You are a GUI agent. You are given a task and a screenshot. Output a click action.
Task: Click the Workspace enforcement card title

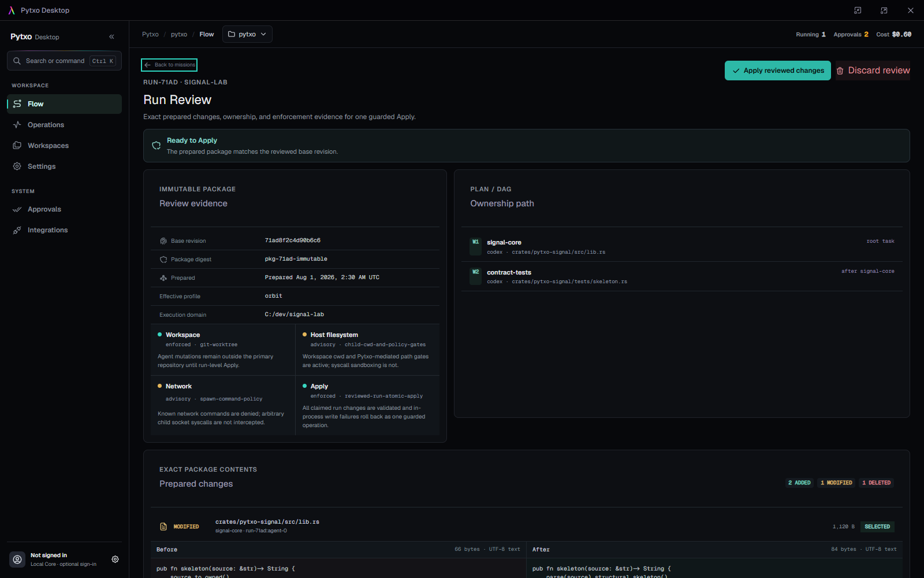pos(183,335)
